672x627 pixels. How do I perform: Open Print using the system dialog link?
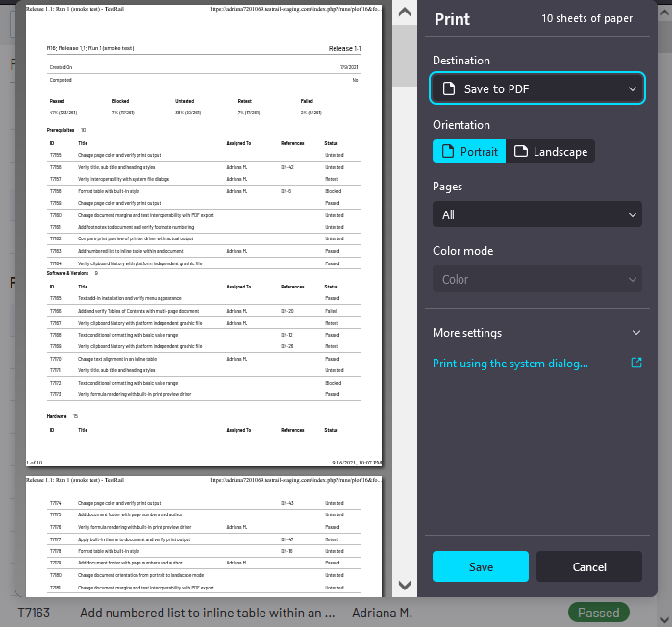pos(510,364)
